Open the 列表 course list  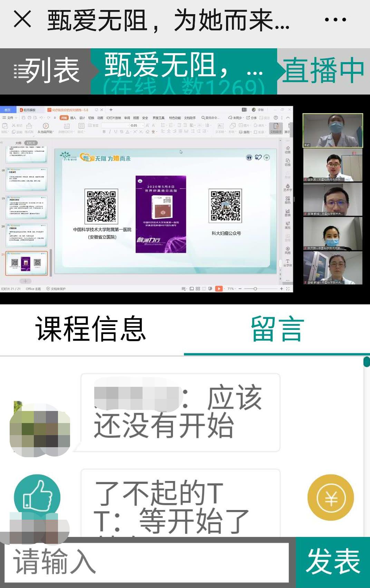click(46, 71)
